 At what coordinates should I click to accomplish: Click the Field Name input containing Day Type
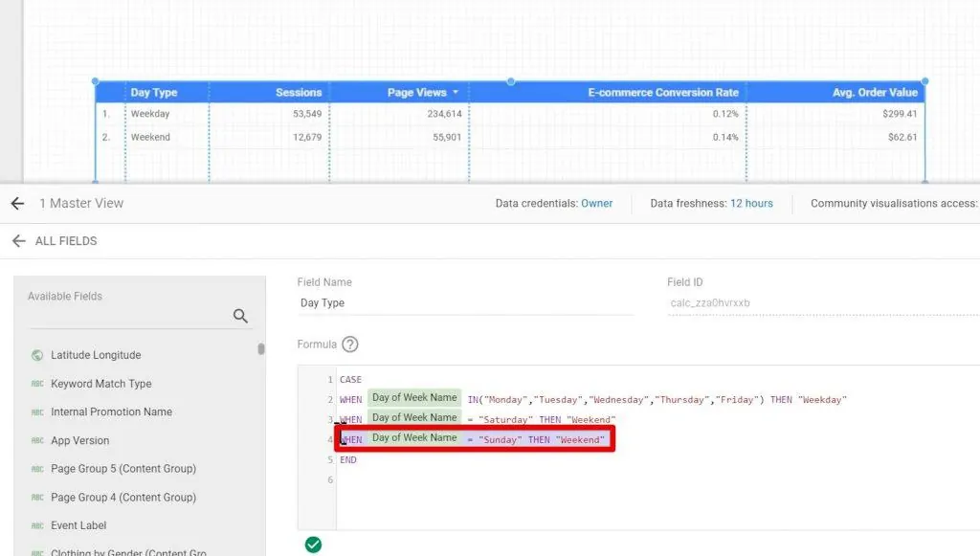click(x=465, y=303)
